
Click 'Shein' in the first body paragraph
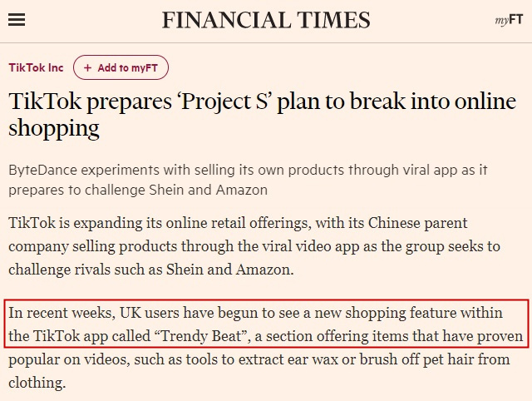click(185, 270)
